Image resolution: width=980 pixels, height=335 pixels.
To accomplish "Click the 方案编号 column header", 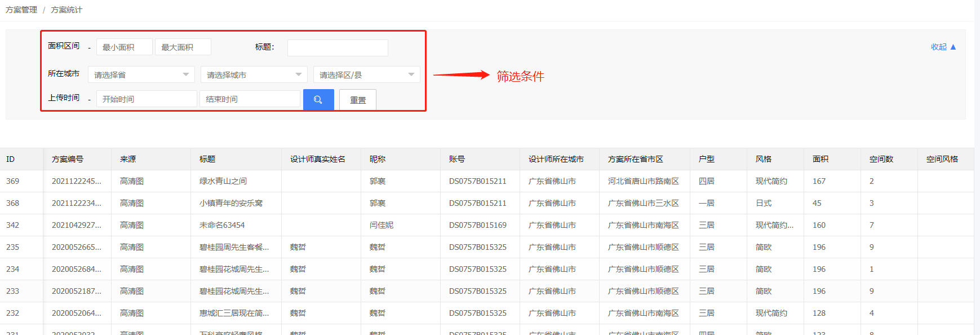I will point(68,159).
